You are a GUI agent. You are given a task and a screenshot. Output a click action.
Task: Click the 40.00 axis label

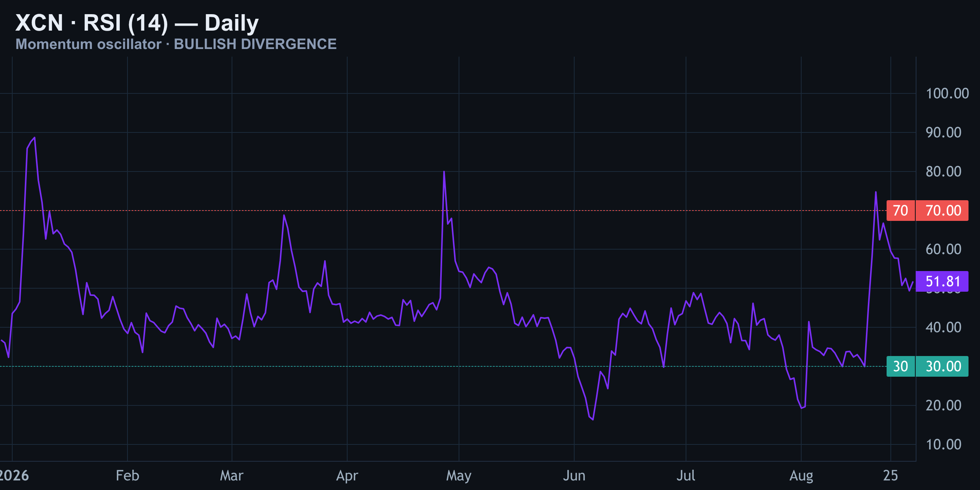tap(943, 327)
